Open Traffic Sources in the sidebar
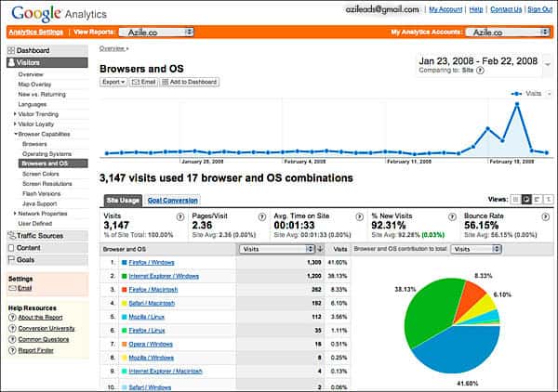 (x=41, y=236)
